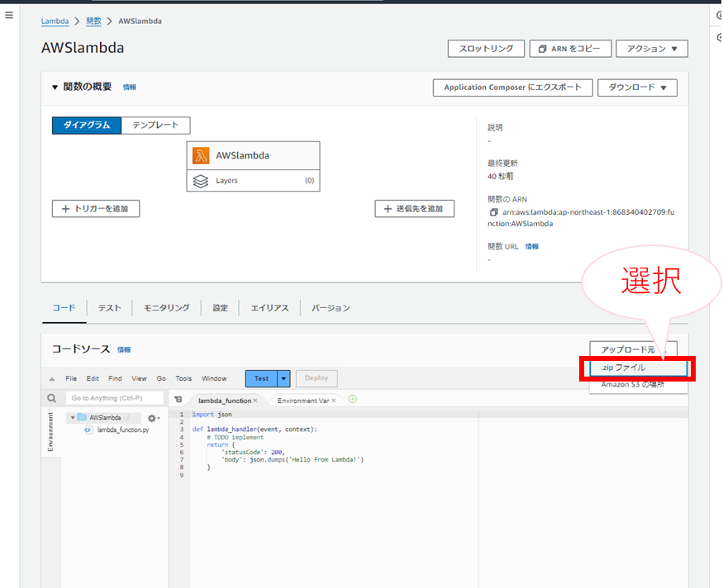
Task: Copy the function ARN with copy icon
Action: [x=493, y=212]
